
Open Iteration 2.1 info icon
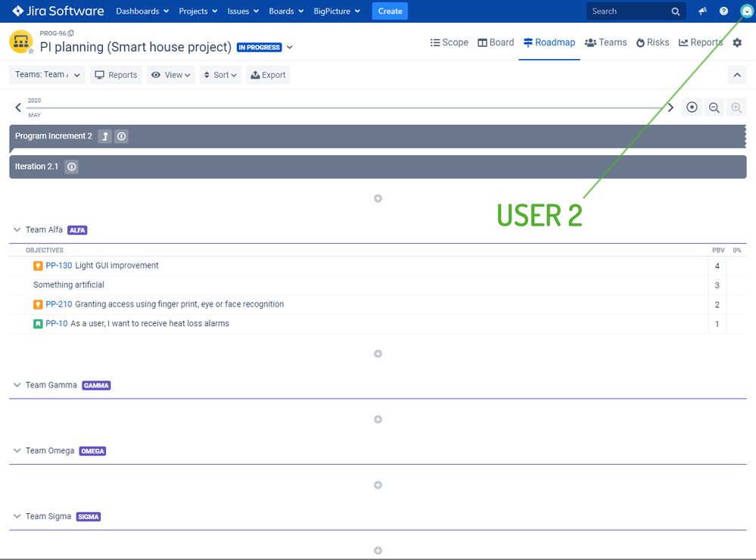[x=71, y=167]
